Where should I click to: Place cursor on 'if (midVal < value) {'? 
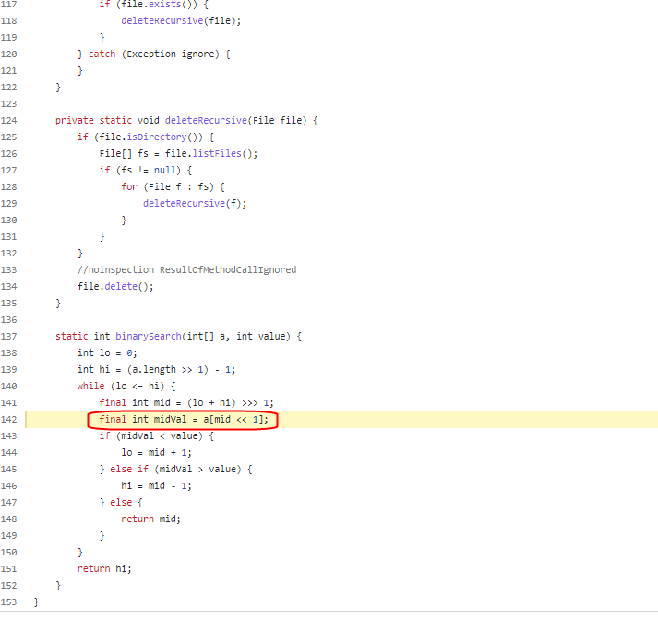tap(157, 436)
